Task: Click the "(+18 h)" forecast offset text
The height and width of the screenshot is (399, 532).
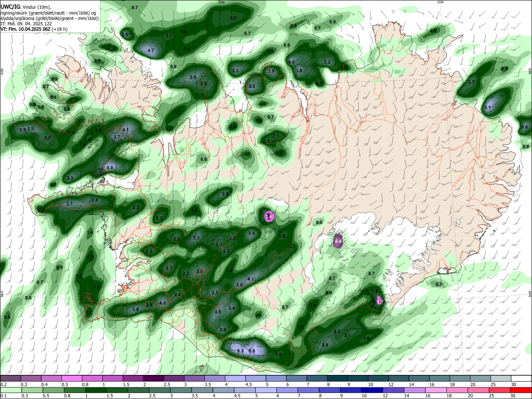Action: pos(59,29)
